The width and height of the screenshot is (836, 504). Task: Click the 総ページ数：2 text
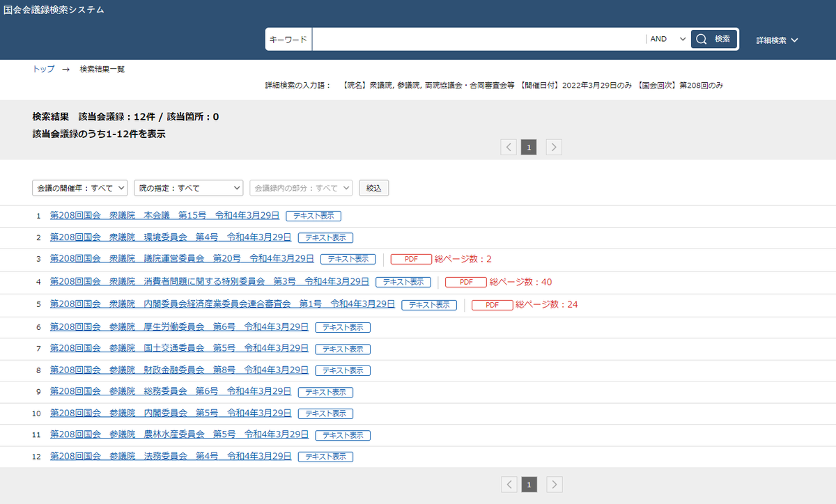click(463, 259)
